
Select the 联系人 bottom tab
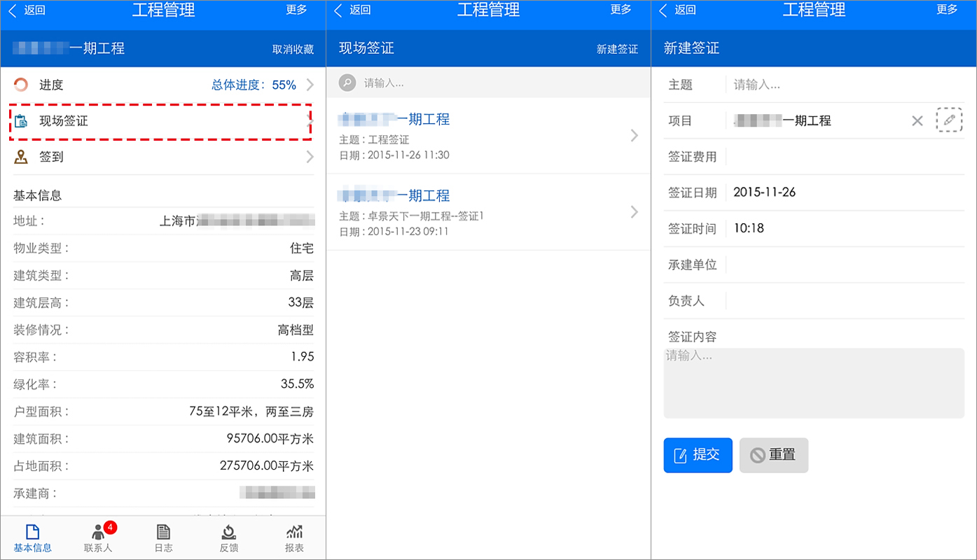pos(98,539)
